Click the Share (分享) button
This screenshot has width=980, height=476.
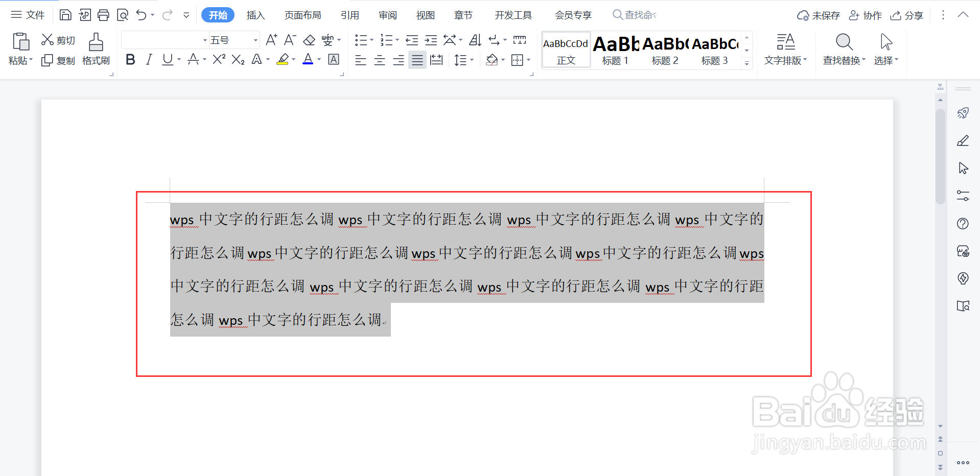906,15
